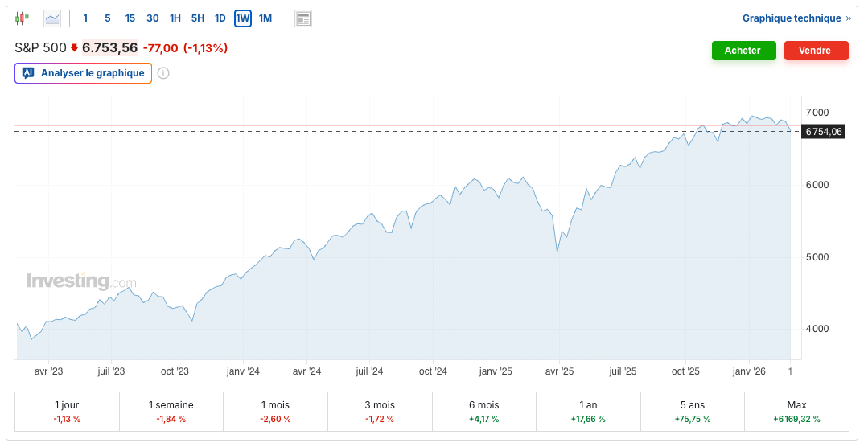This screenshot has width=868, height=447.
Task: Click the red Vendre button
Action: (816, 51)
